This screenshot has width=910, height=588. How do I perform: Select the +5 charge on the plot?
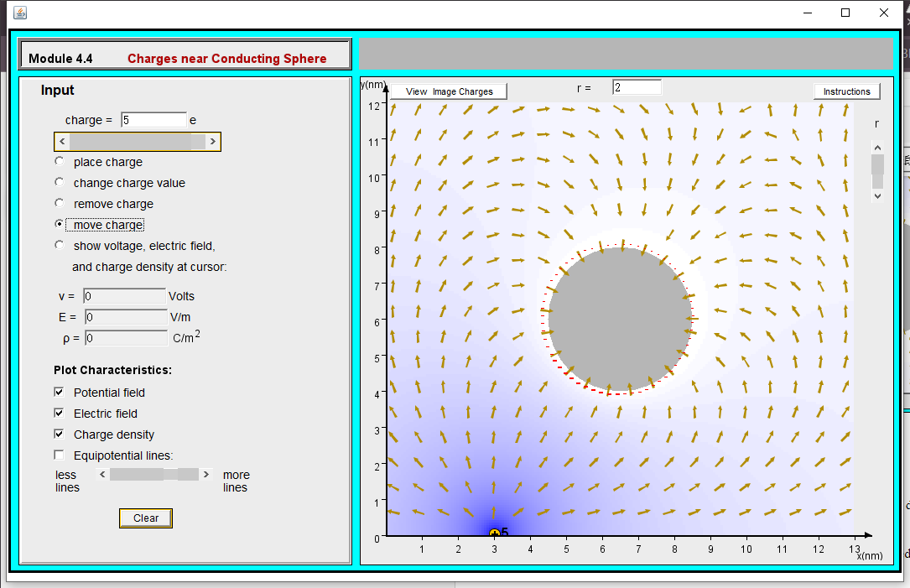coord(495,533)
